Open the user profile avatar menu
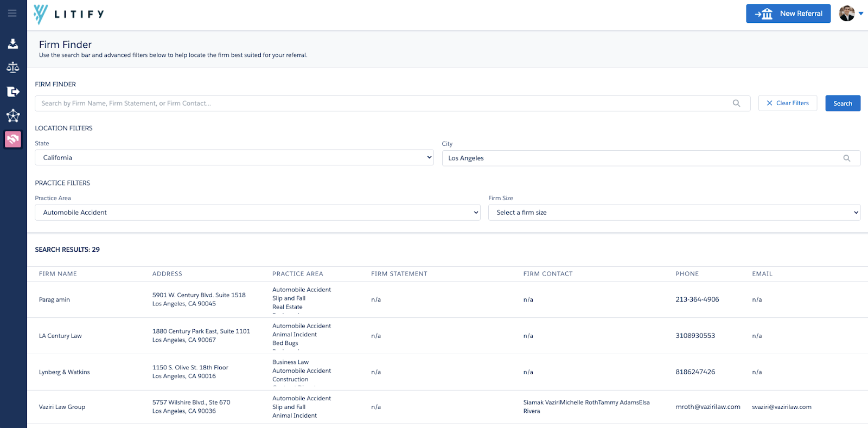 click(x=850, y=14)
